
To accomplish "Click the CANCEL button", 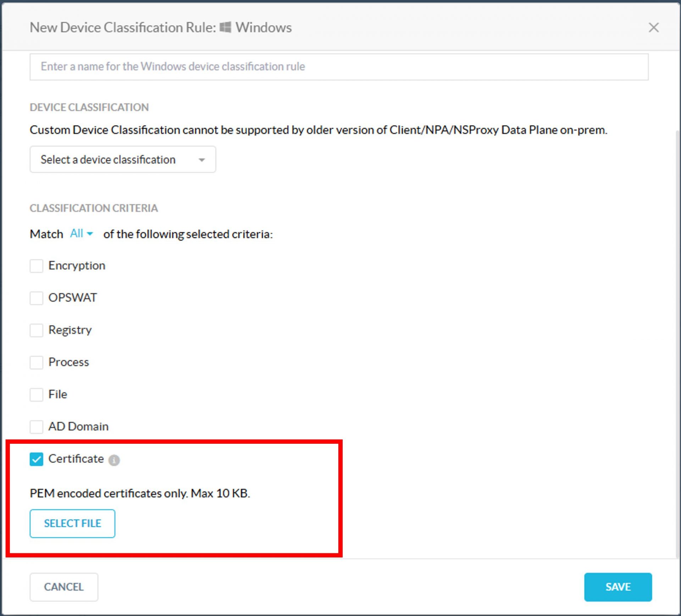I will coord(64,587).
